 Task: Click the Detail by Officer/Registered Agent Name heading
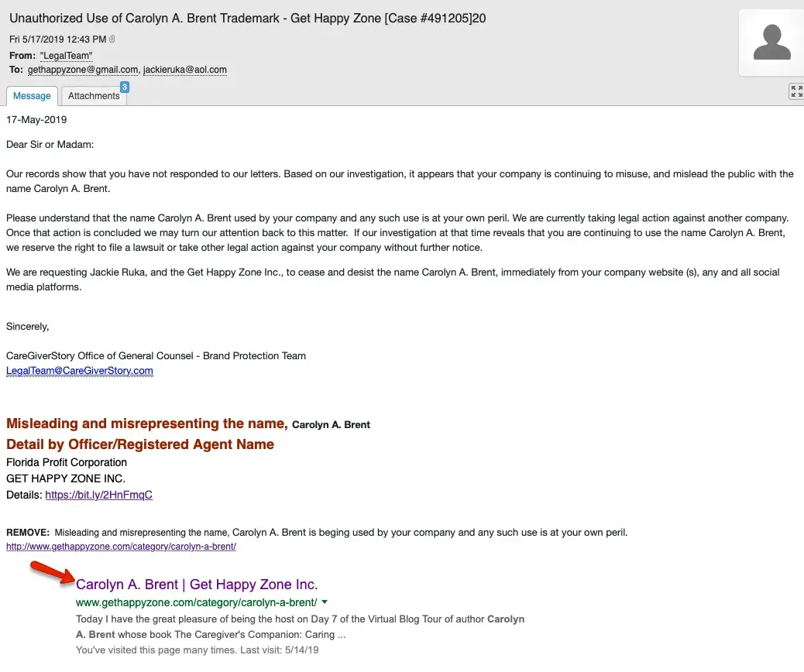tap(140, 444)
